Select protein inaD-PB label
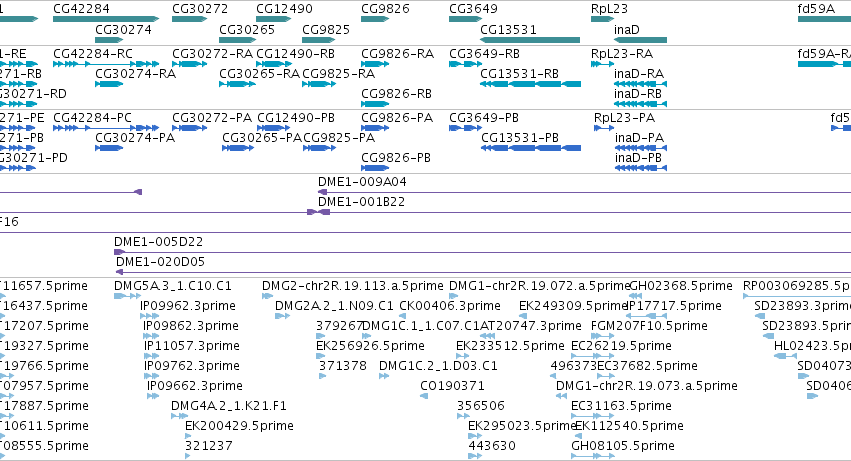This screenshot has height=461, width=851. [638, 157]
